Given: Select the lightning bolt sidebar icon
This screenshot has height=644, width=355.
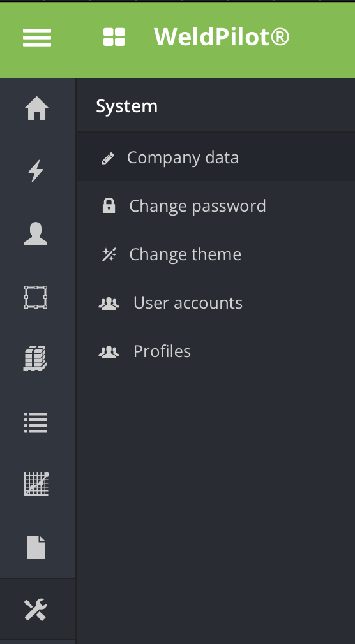Looking at the screenshot, I should point(36,171).
